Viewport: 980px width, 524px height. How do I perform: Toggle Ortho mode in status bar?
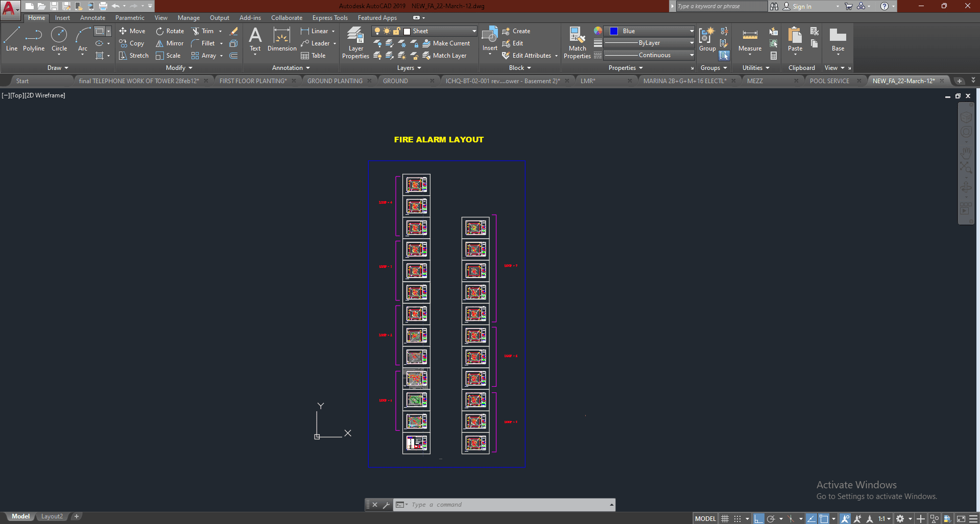coord(758,518)
